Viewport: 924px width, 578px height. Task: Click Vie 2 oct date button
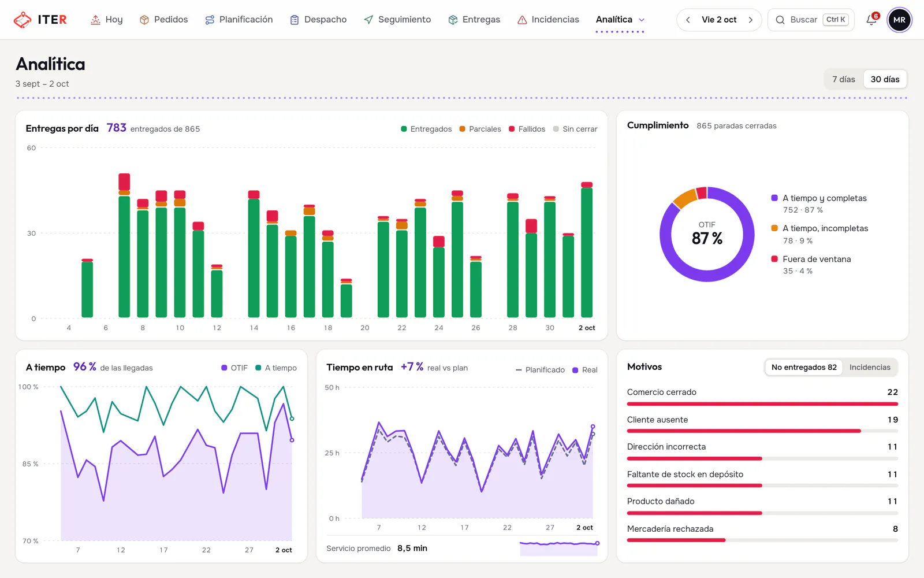coord(719,20)
